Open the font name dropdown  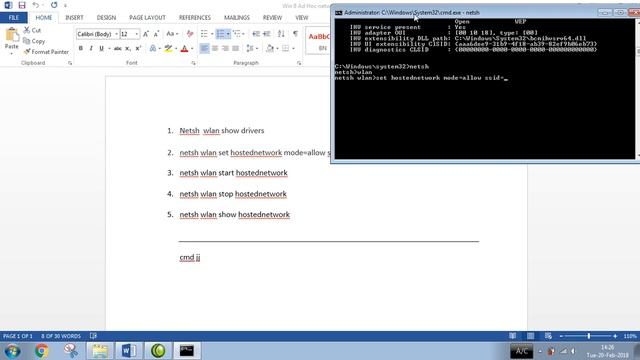[x=116, y=34]
